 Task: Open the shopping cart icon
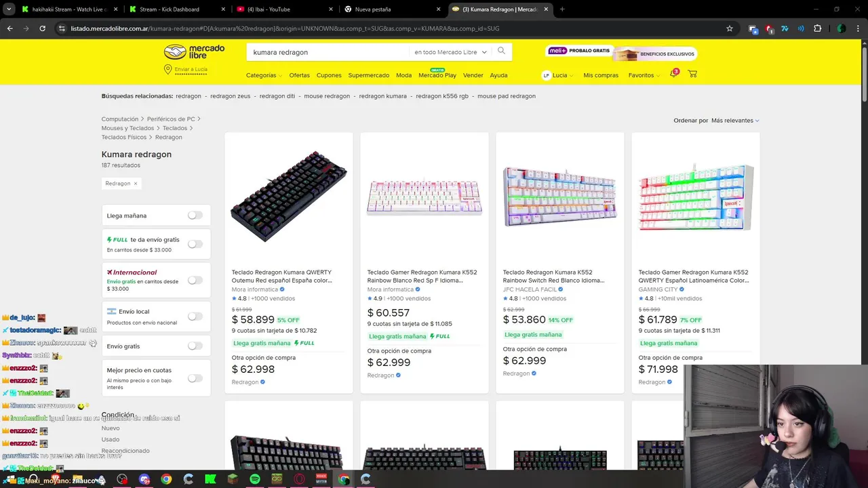[x=692, y=74]
